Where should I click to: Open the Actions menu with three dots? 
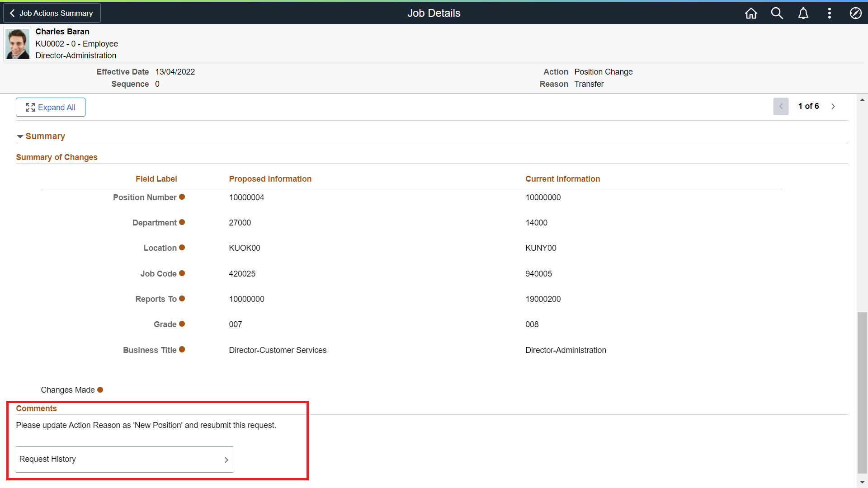coord(830,13)
